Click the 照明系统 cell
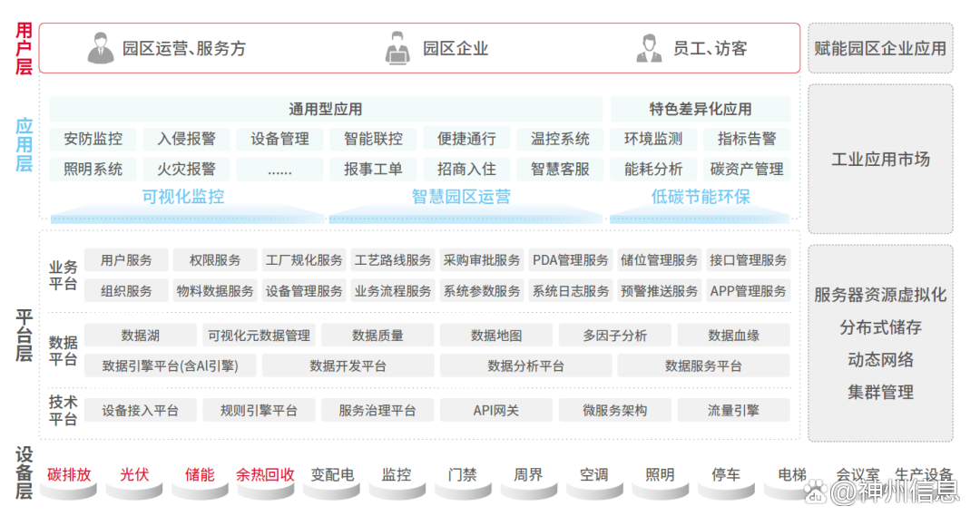 pos(93,169)
